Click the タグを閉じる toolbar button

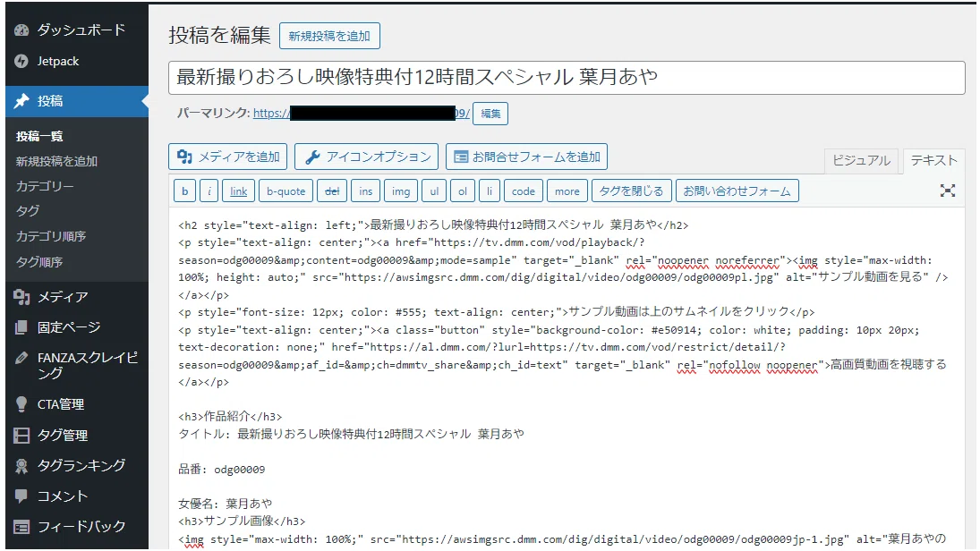pyautogui.click(x=631, y=191)
